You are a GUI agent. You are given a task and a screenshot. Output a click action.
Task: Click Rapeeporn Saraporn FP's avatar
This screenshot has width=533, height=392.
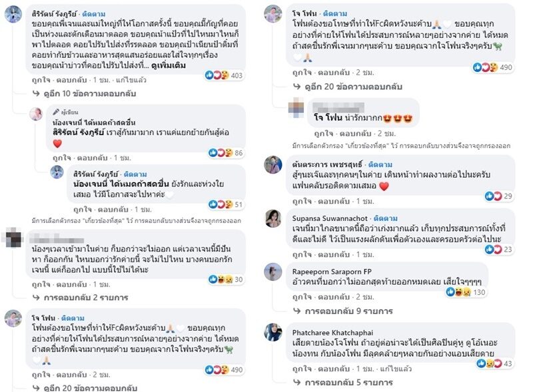coord(272,272)
